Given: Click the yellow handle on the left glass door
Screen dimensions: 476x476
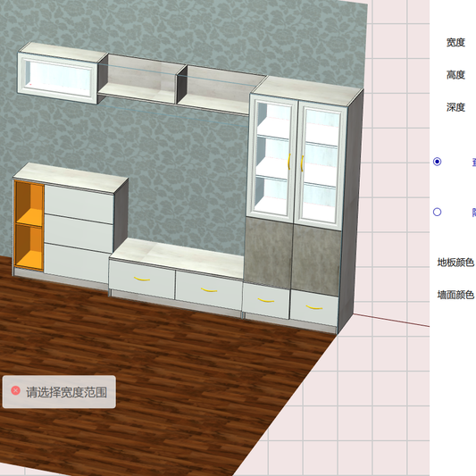Looking at the screenshot, I should pyautogui.click(x=289, y=162).
